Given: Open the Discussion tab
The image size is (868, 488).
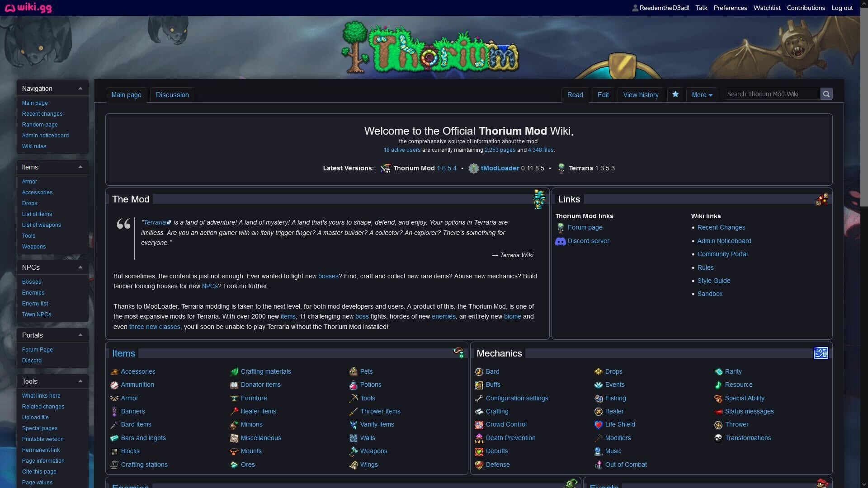Looking at the screenshot, I should click(172, 94).
